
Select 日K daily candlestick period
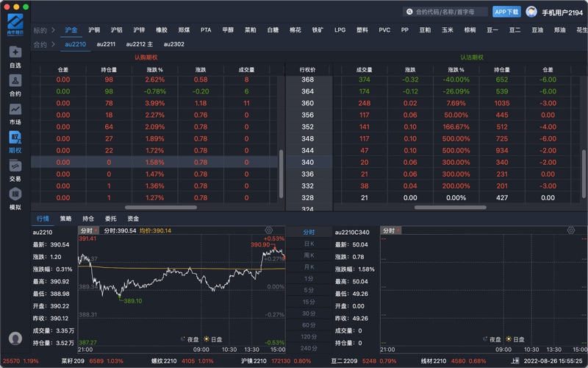pyautogui.click(x=309, y=244)
